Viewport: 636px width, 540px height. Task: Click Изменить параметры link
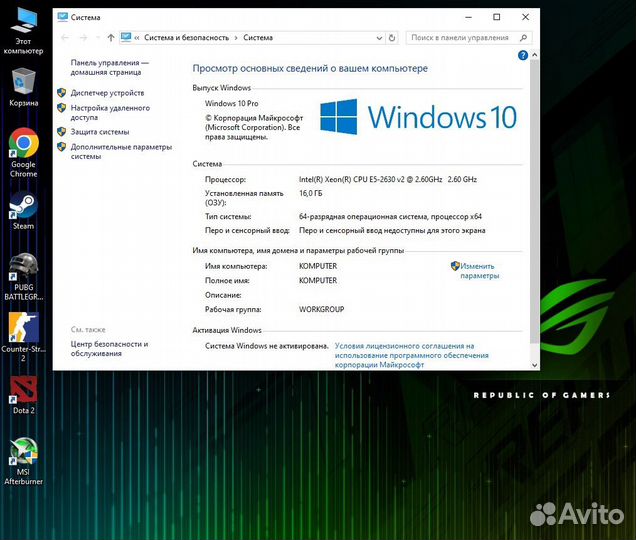point(479,271)
